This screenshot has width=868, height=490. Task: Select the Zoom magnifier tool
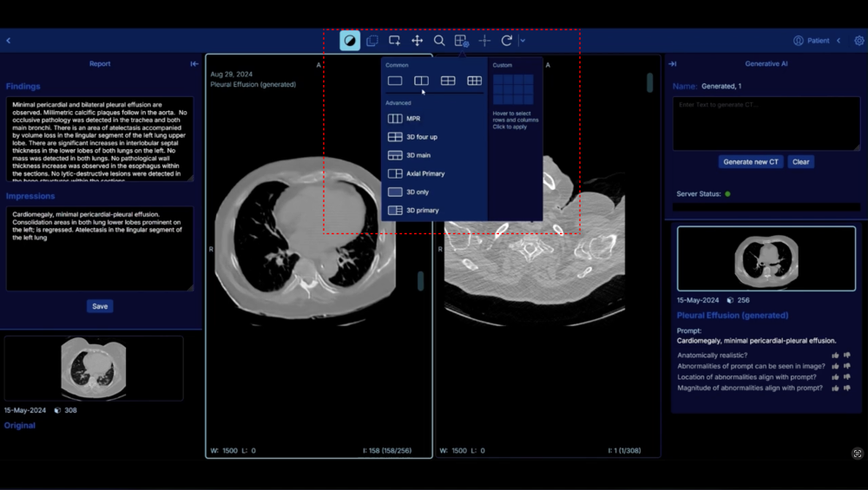(439, 41)
